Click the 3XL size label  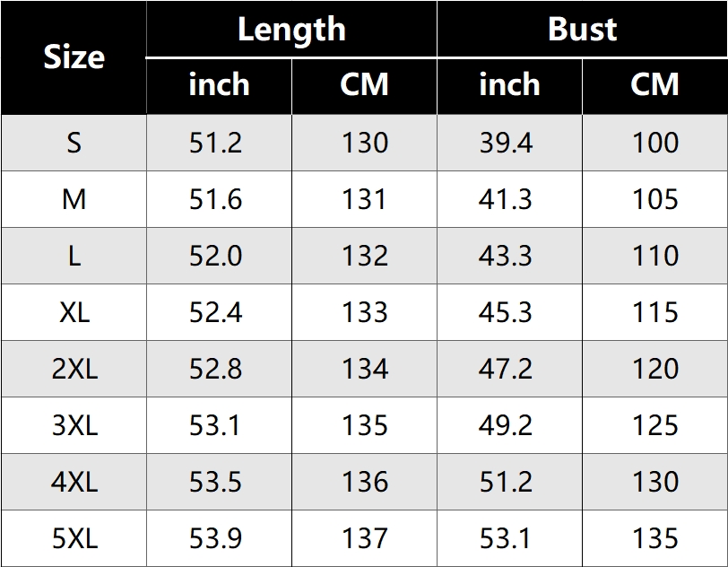74,425
